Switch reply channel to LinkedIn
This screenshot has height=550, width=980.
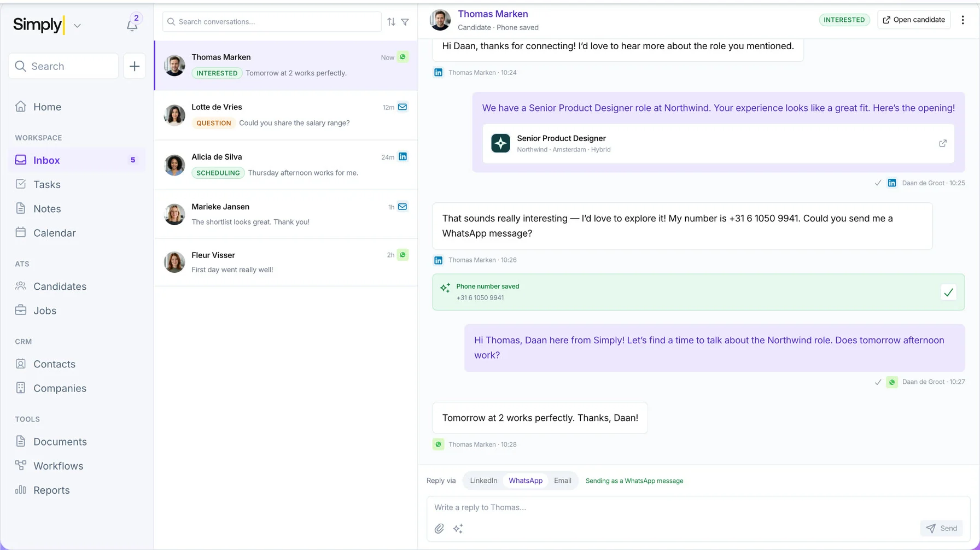pyautogui.click(x=483, y=481)
